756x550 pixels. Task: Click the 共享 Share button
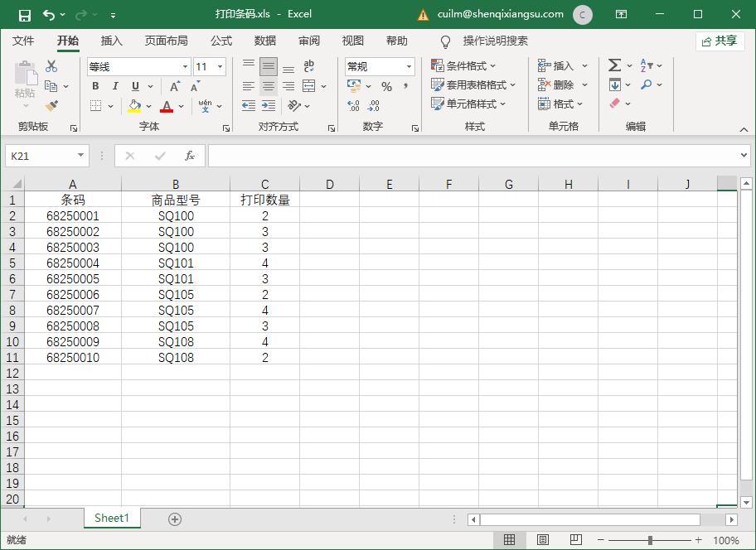coord(720,41)
